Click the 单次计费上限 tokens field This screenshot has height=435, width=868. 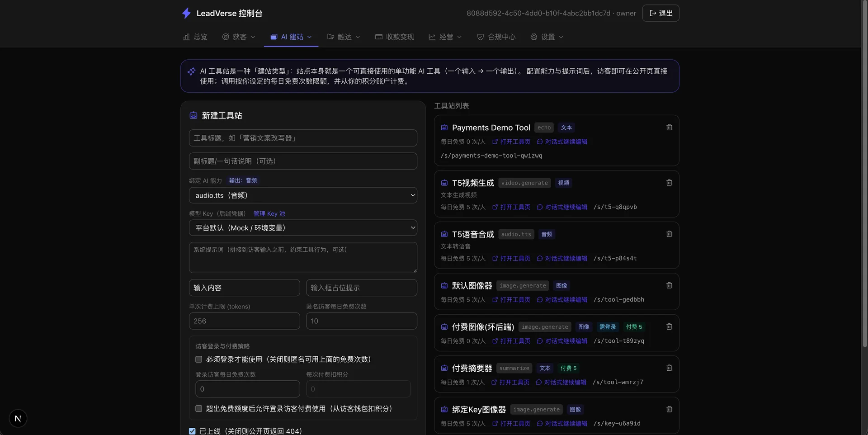click(244, 321)
